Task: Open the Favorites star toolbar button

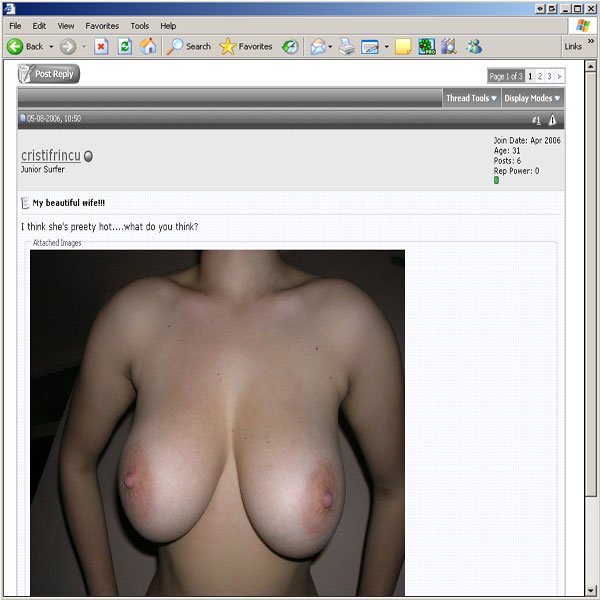Action: tap(245, 46)
